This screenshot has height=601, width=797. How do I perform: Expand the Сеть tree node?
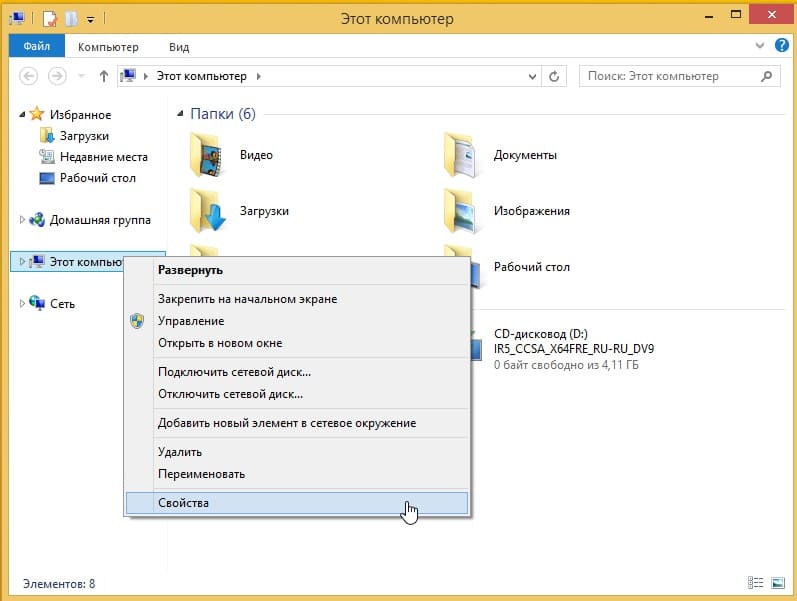pos(22,304)
